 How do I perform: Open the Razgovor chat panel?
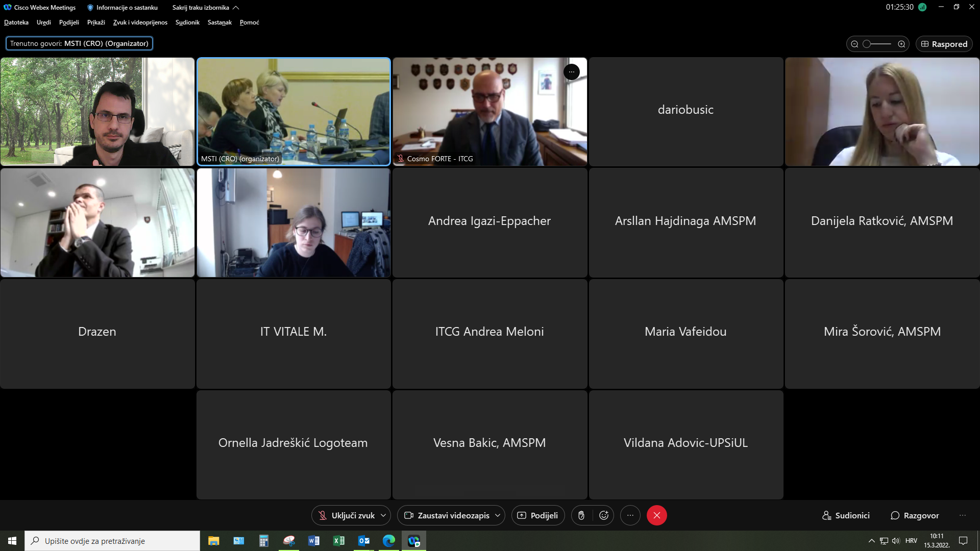coord(915,515)
